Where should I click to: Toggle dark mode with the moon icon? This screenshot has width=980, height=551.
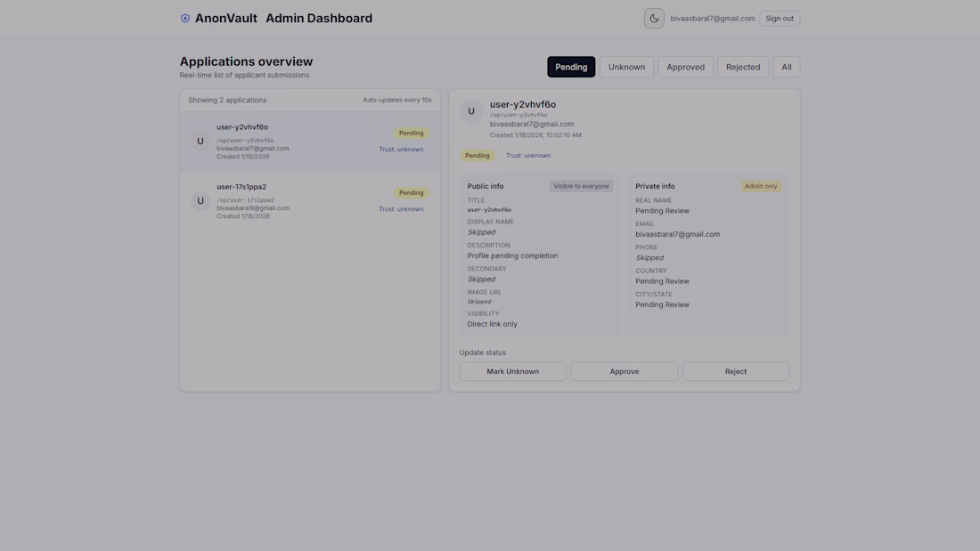point(654,18)
